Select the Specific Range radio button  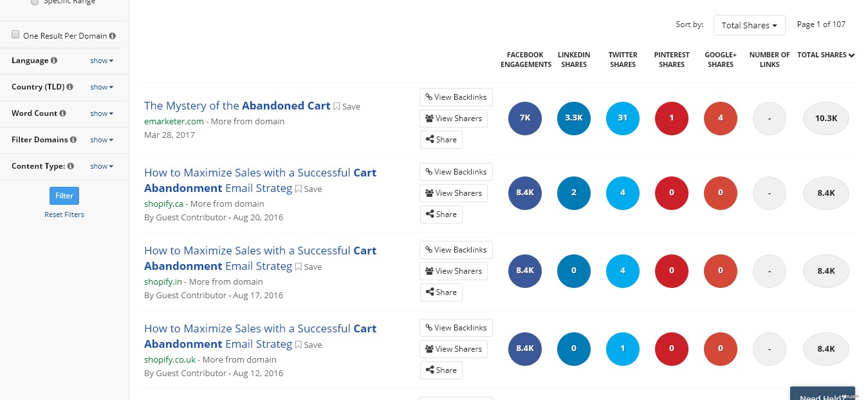(x=34, y=3)
